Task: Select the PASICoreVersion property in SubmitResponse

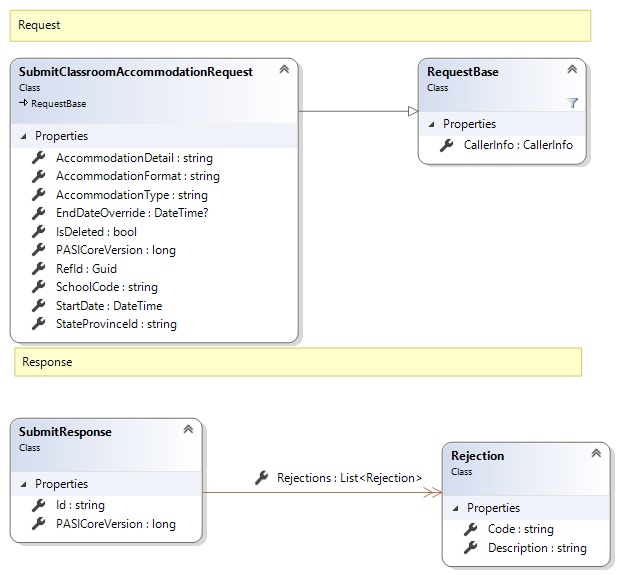Action: point(115,524)
